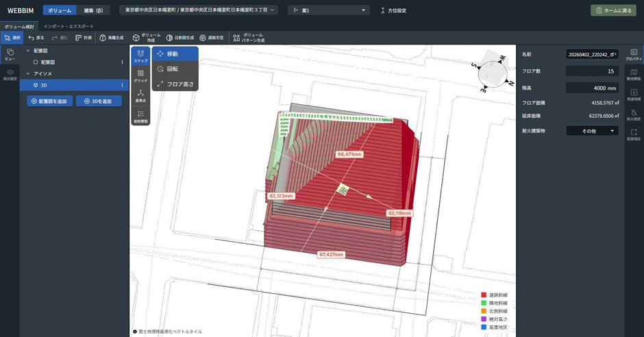The image size is (644, 337).
Task: Collapse the アイソメ tree section
Action: pos(28,73)
